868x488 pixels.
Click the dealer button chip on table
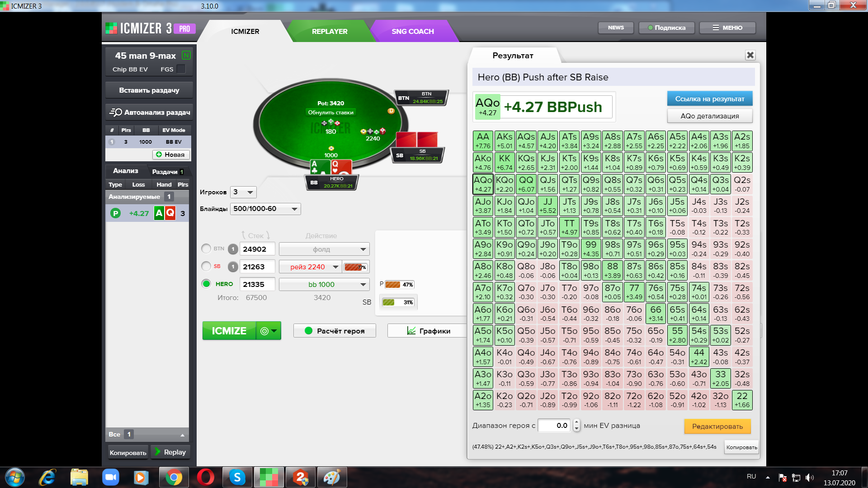tap(391, 111)
